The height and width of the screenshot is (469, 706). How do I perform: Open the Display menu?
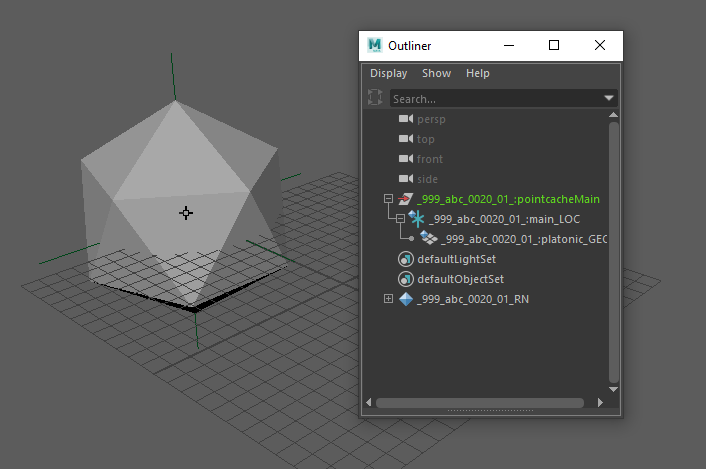[x=389, y=73]
